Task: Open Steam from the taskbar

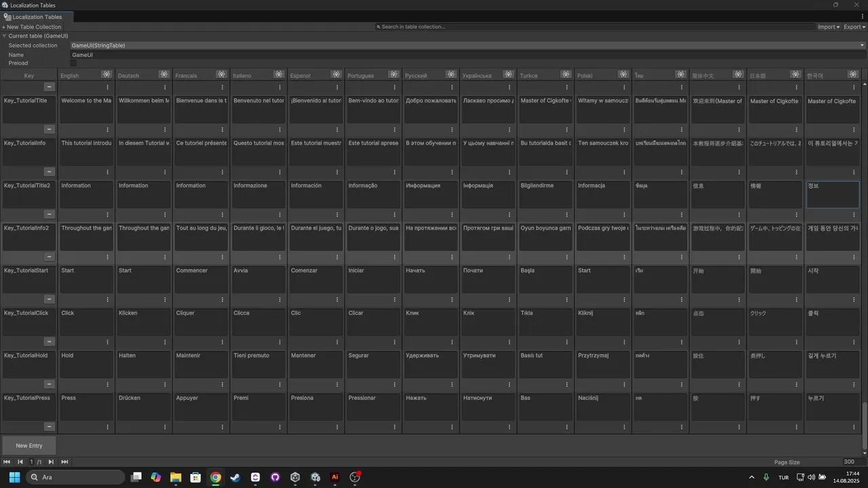Action: point(235,477)
